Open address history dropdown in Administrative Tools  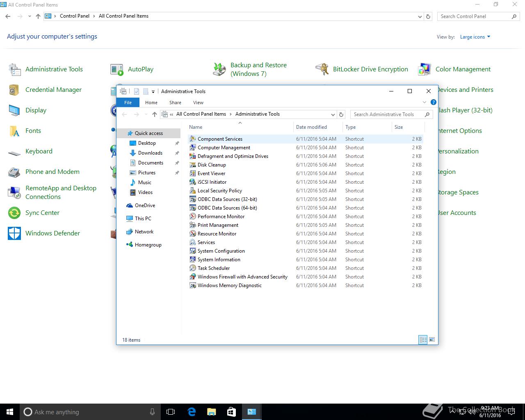(x=333, y=114)
